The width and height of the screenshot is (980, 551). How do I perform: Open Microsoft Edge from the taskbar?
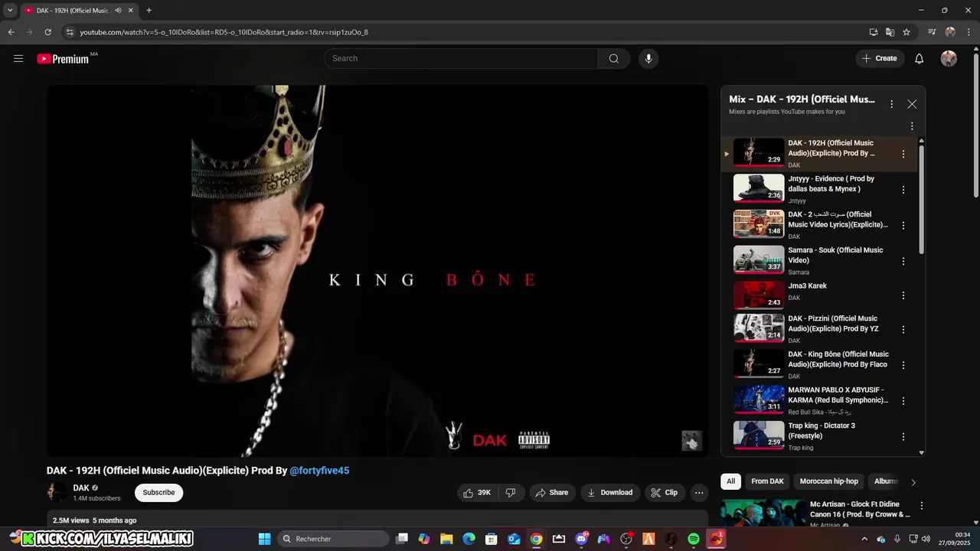coord(469,539)
